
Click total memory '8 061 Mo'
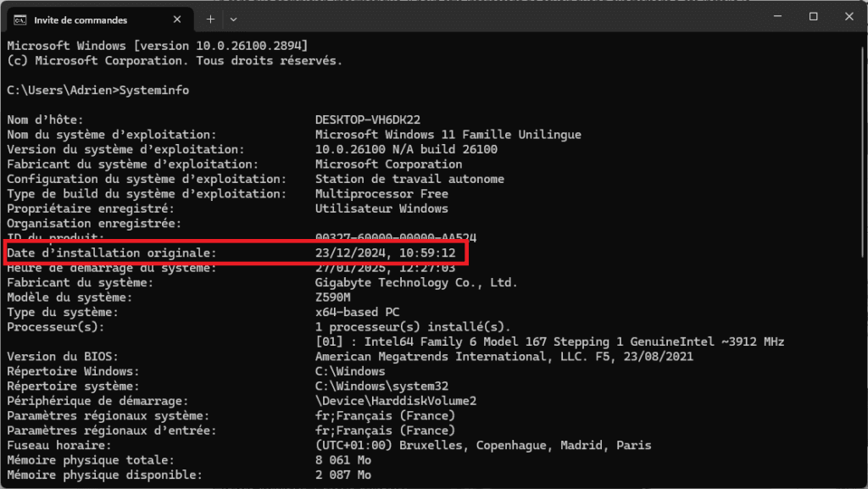[343, 460]
